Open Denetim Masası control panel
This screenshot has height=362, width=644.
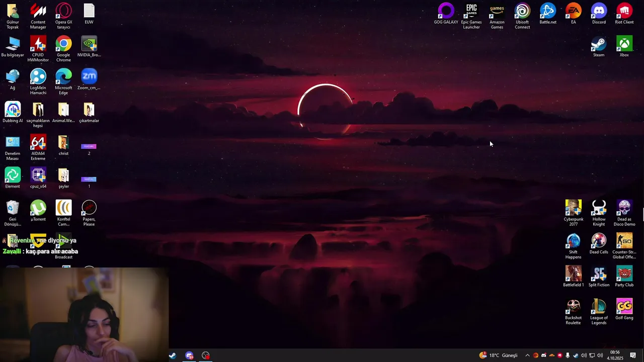pyautogui.click(x=13, y=147)
